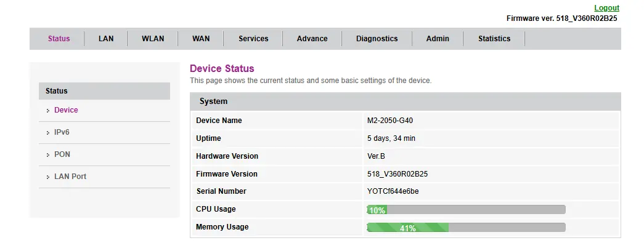Click the page description sentence

pyautogui.click(x=311, y=81)
